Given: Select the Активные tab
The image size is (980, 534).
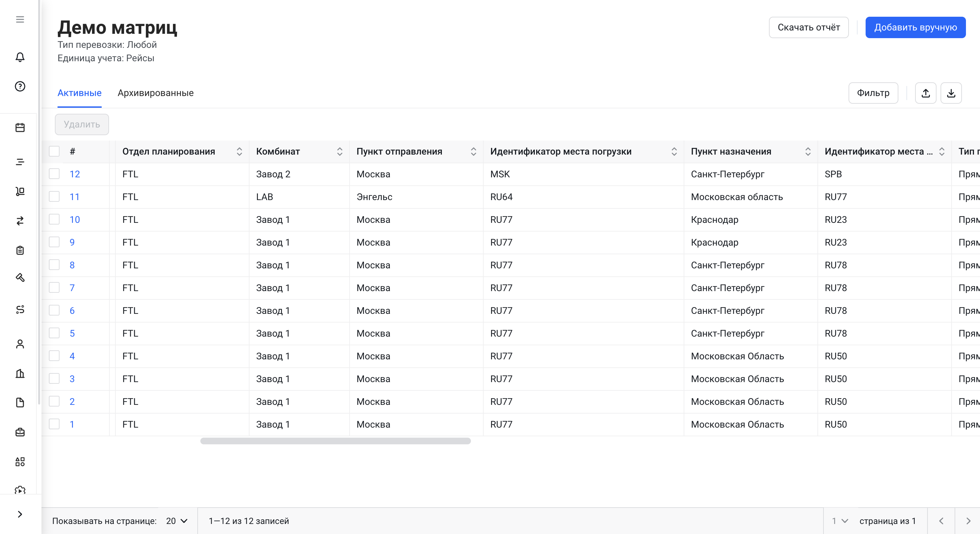Looking at the screenshot, I should coord(79,93).
